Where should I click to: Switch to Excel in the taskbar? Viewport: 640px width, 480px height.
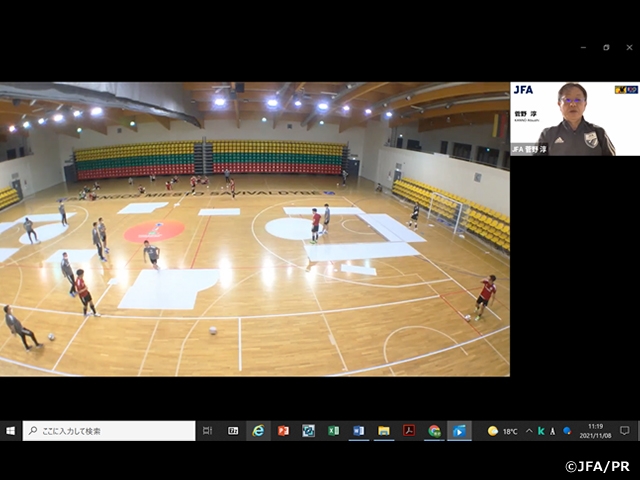333,431
